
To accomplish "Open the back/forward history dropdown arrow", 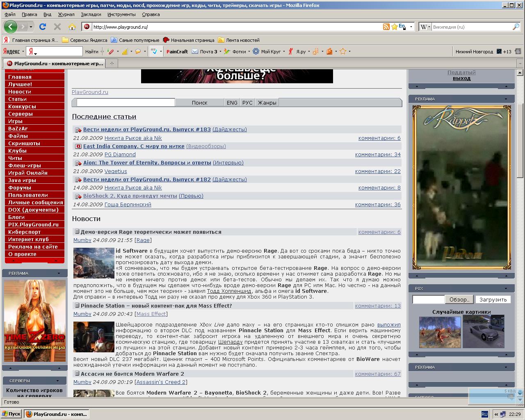I will click(x=31, y=27).
